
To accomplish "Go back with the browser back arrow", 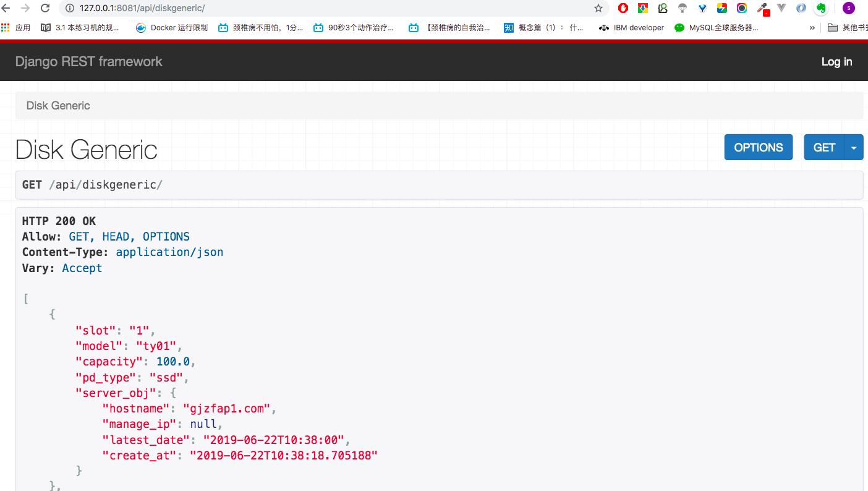I will pos(6,8).
